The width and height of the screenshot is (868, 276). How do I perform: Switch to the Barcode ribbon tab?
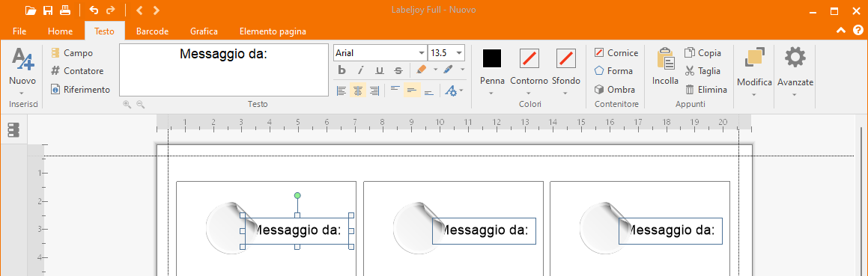click(152, 31)
